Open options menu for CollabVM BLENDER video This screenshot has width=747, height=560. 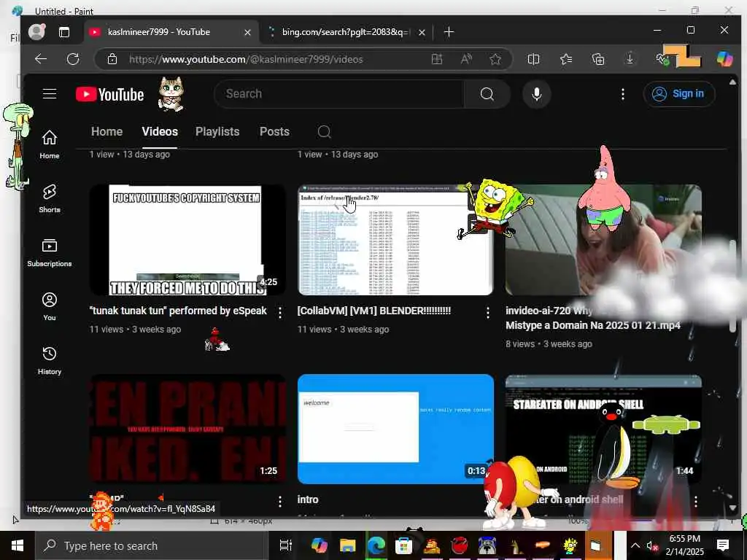point(488,312)
